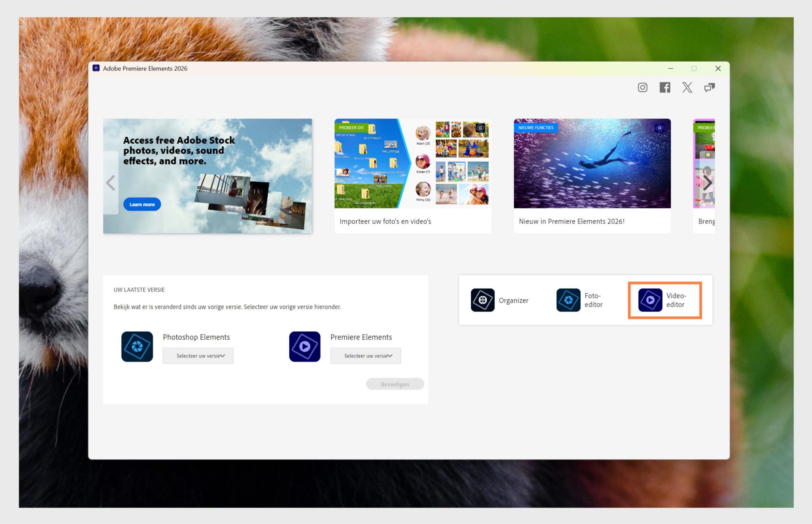The height and width of the screenshot is (524, 812).
Task: Open the feedback chat icon
Action: point(710,87)
